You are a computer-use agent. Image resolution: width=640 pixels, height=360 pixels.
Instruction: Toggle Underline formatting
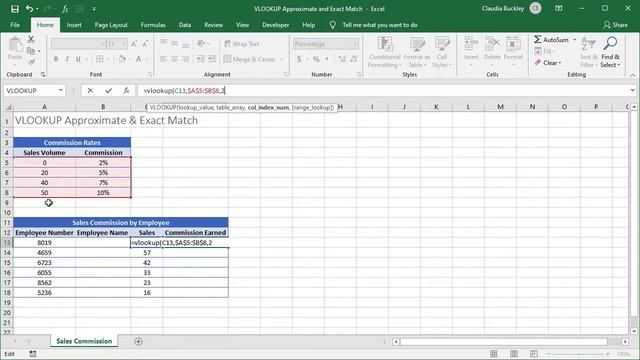(x=78, y=59)
